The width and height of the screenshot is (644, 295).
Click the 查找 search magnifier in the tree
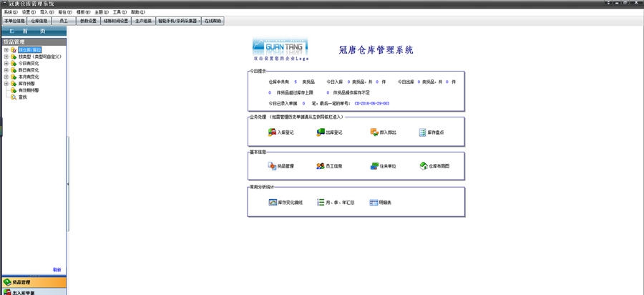tap(14, 97)
